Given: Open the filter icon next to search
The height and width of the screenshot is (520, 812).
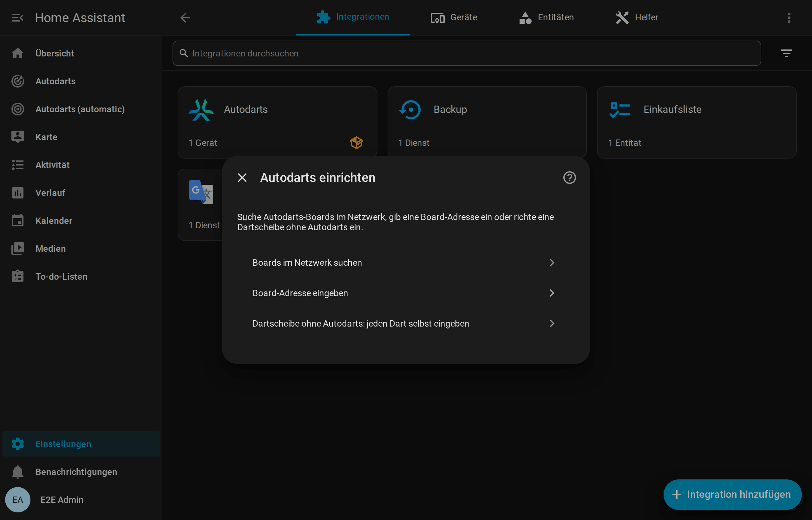Looking at the screenshot, I should pyautogui.click(x=786, y=53).
